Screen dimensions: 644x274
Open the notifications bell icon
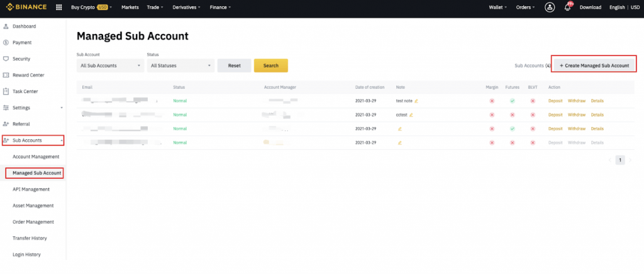pyautogui.click(x=568, y=7)
